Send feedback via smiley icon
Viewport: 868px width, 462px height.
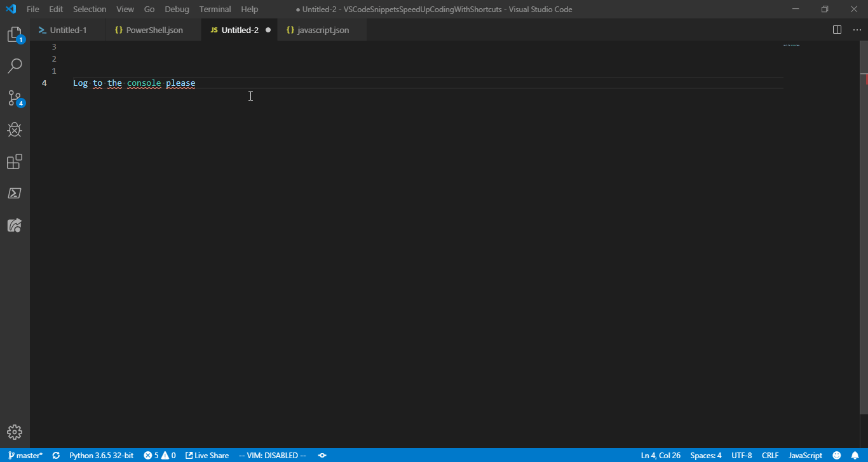tap(837, 456)
